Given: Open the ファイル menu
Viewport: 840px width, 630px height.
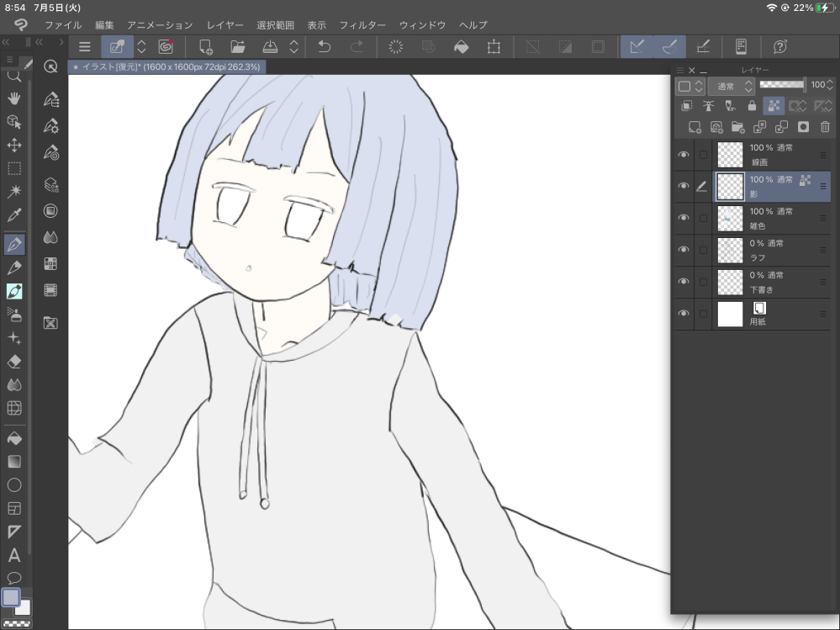Looking at the screenshot, I should point(63,25).
